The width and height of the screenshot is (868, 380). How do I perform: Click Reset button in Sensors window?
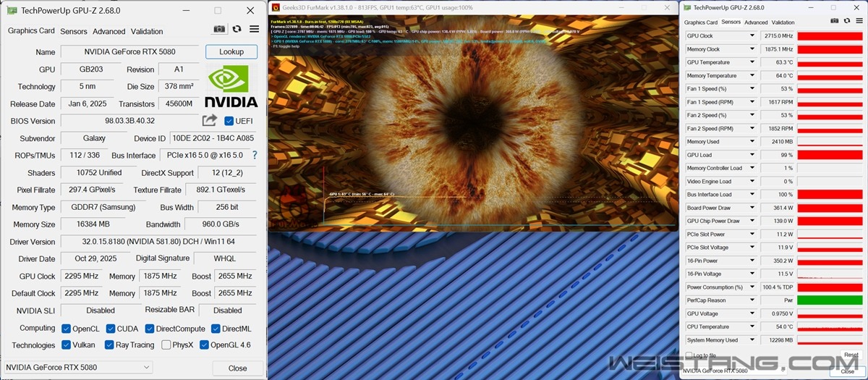pos(851,355)
